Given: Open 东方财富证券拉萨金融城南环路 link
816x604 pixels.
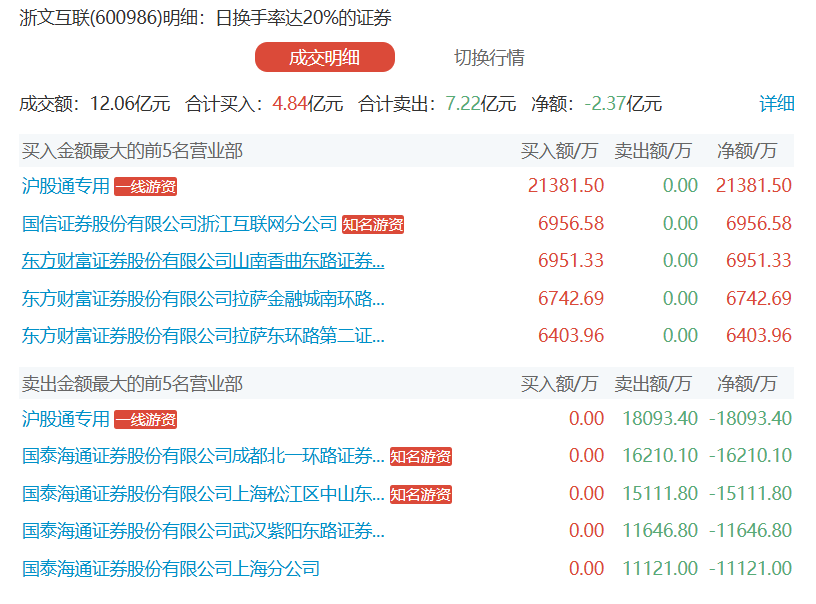Looking at the screenshot, I should click(203, 299).
